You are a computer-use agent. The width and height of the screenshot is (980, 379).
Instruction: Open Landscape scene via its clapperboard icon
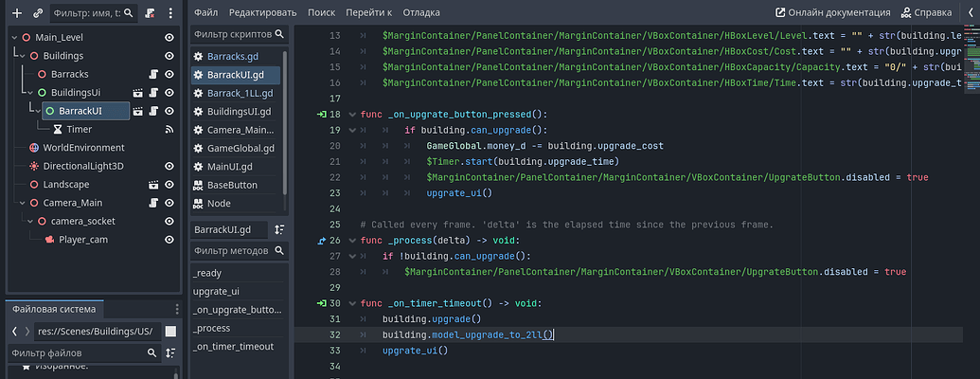click(x=153, y=185)
